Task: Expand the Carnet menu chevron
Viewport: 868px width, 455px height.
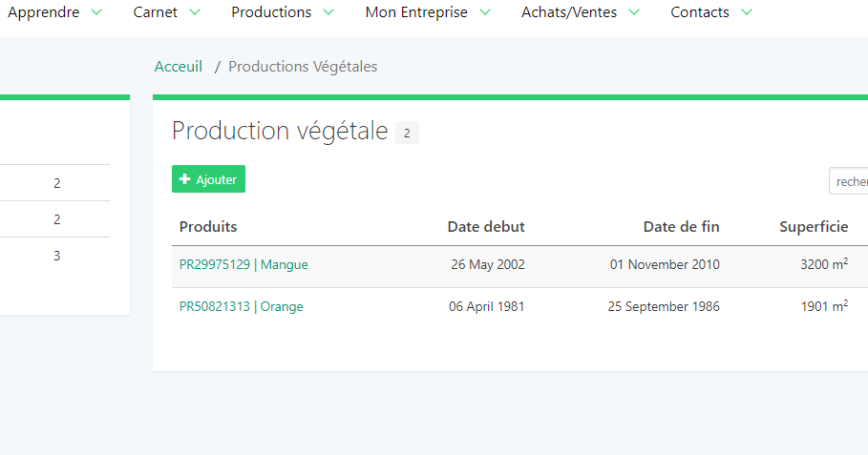Action: [x=194, y=12]
